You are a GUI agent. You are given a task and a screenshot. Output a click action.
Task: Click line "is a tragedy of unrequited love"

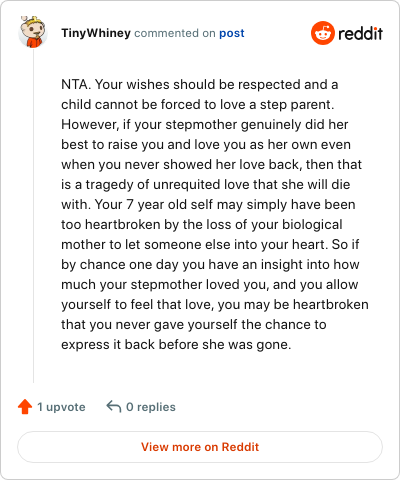[205, 185]
